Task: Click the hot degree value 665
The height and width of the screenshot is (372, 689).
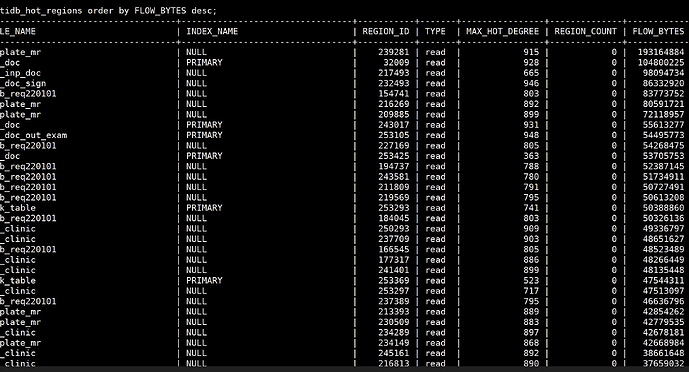Action: (x=531, y=73)
